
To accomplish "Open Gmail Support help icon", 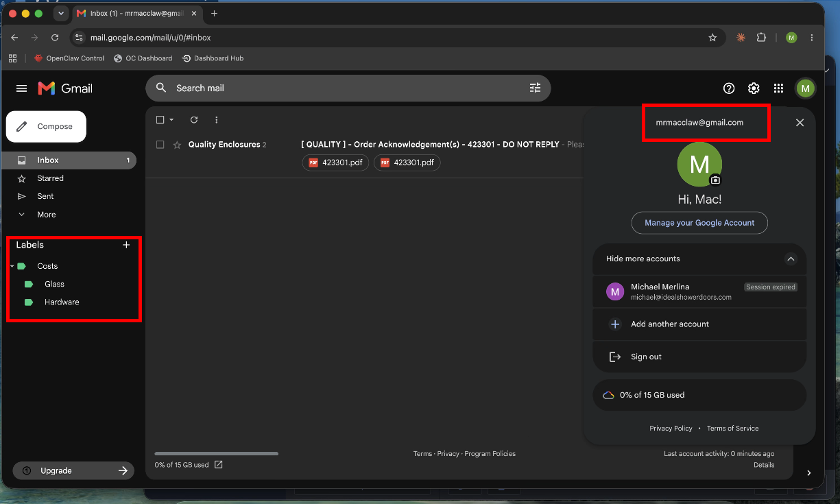I will (729, 88).
